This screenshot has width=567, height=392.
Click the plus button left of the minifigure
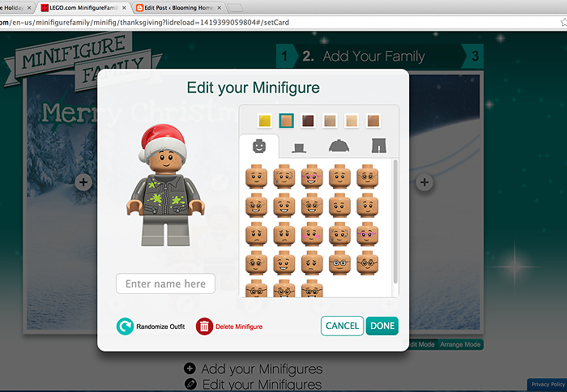tap(83, 182)
